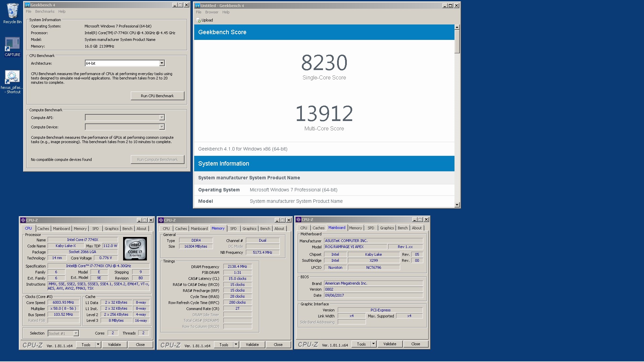Viewport: 644px width, 362px height.
Task: Open the File menu in the Geekbench 4 window
Action: [29, 11]
